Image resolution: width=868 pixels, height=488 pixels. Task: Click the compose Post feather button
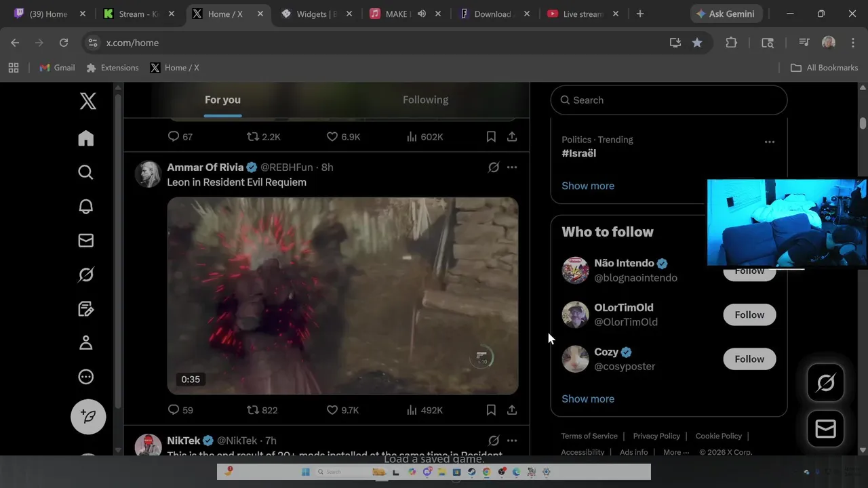pyautogui.click(x=88, y=416)
